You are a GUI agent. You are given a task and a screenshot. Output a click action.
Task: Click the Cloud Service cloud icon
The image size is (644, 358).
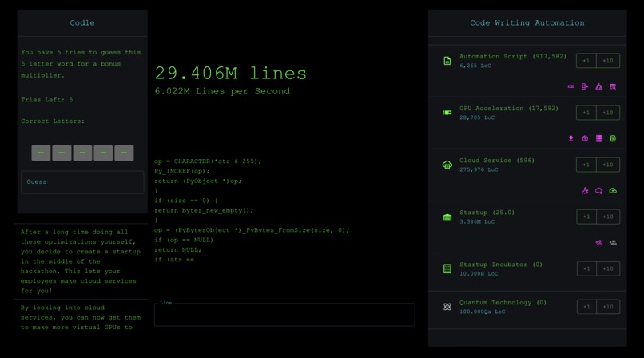(447, 165)
